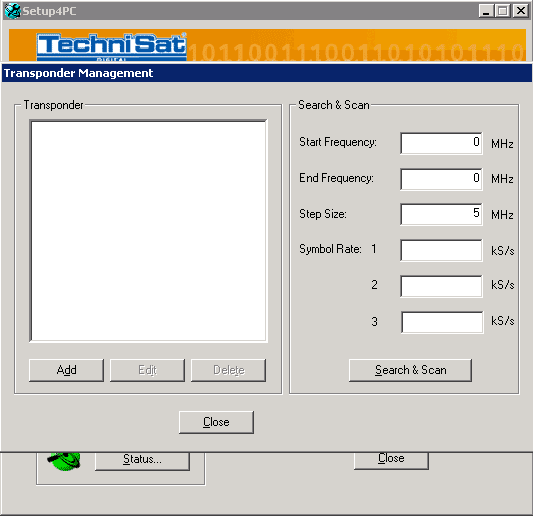Click the TechniSat logo banner
This screenshot has width=533, height=516.
[112, 47]
